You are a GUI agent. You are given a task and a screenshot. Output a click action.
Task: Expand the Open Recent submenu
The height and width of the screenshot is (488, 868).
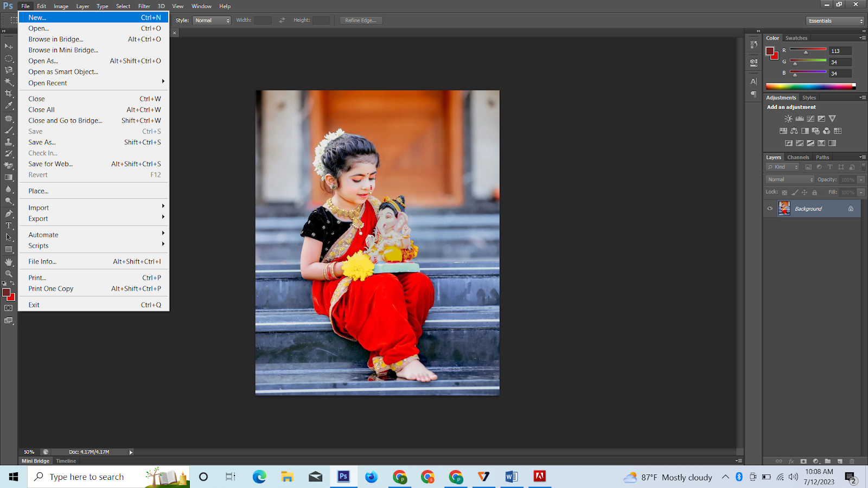[x=94, y=83]
